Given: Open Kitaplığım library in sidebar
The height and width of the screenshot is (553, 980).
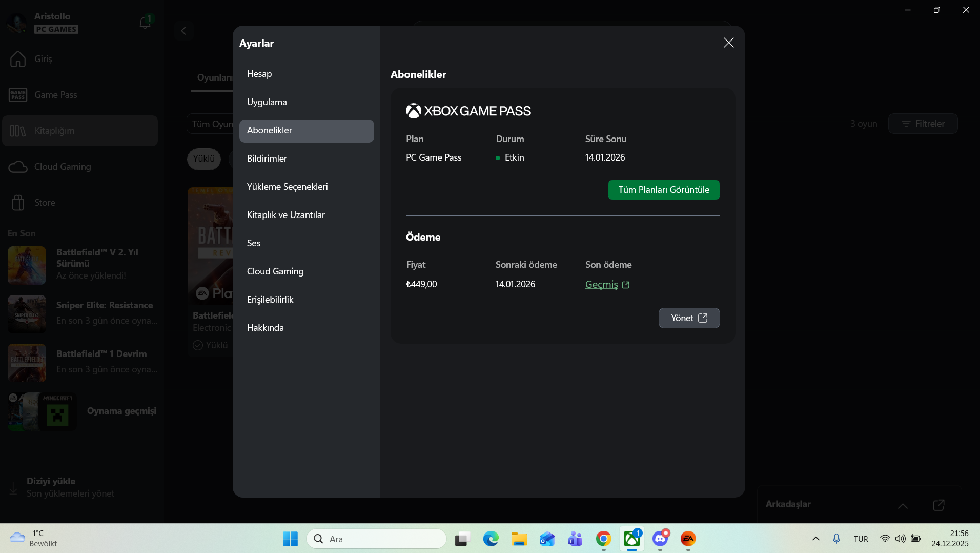Looking at the screenshot, I should 79,131.
